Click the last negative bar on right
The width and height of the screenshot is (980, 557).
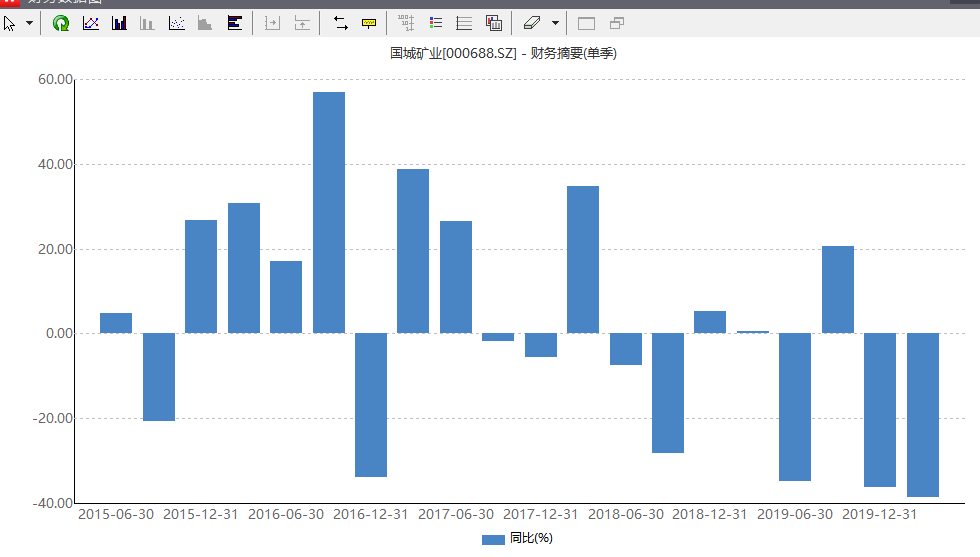[922, 415]
